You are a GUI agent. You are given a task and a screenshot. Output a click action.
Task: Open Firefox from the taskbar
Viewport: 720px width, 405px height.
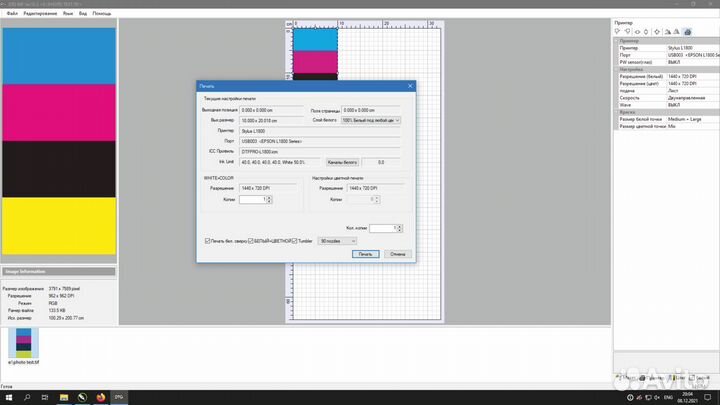(101, 397)
